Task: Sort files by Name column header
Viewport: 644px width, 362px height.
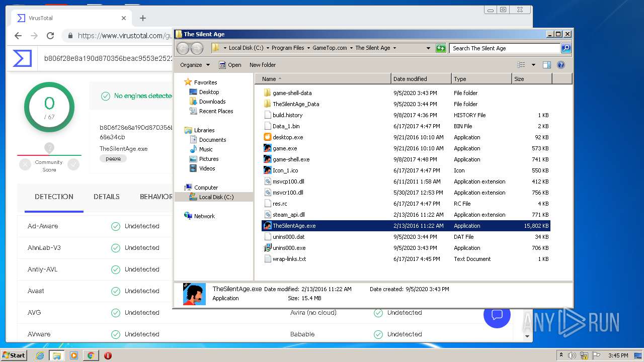Action: coord(323,79)
